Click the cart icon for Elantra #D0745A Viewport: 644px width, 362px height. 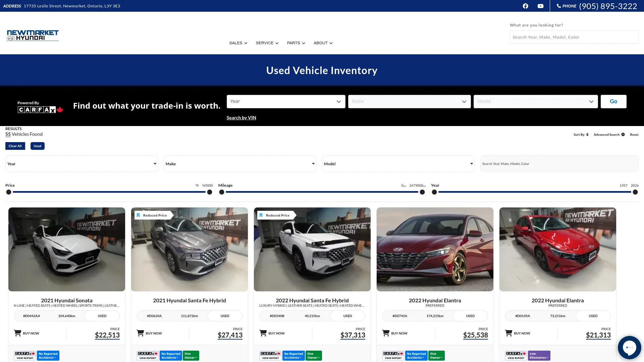pyautogui.click(x=386, y=333)
